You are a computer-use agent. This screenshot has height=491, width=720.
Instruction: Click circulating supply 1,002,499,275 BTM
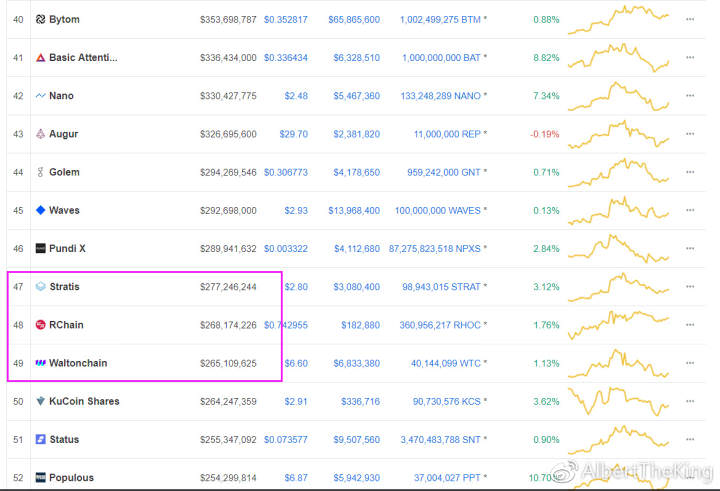tap(440, 20)
